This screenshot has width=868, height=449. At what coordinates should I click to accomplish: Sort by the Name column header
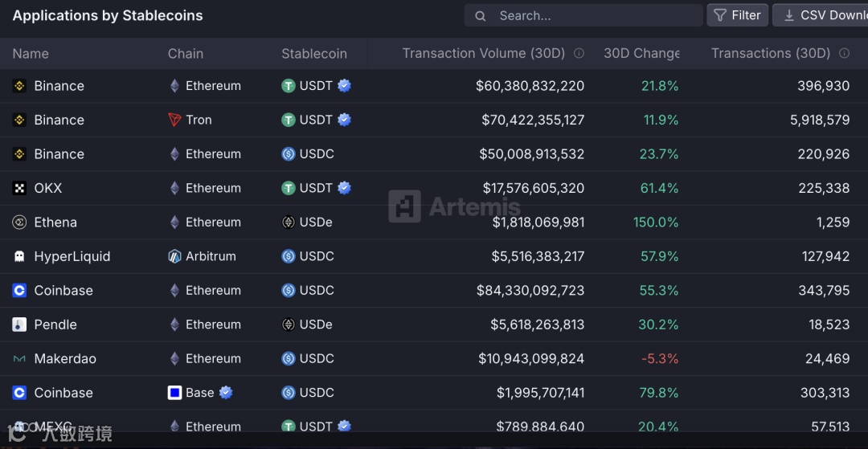point(31,54)
